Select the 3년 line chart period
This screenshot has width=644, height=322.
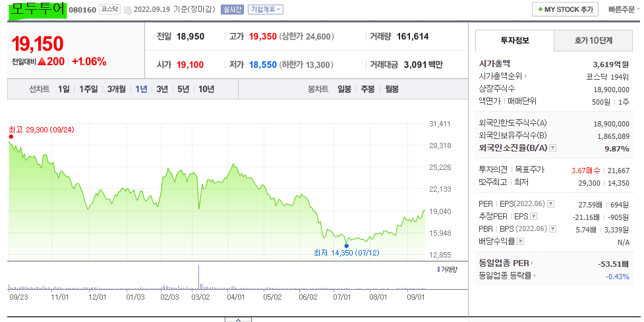click(162, 89)
